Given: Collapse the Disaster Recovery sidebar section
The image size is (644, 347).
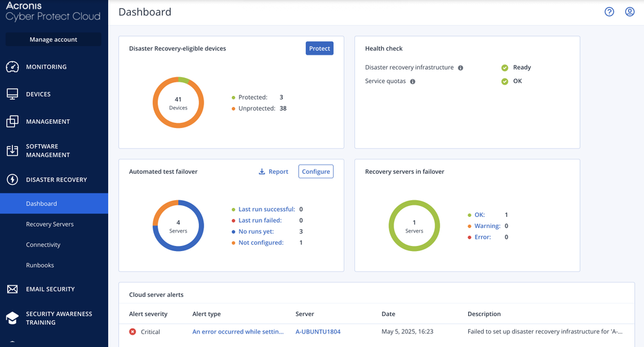Looking at the screenshot, I should [56, 180].
